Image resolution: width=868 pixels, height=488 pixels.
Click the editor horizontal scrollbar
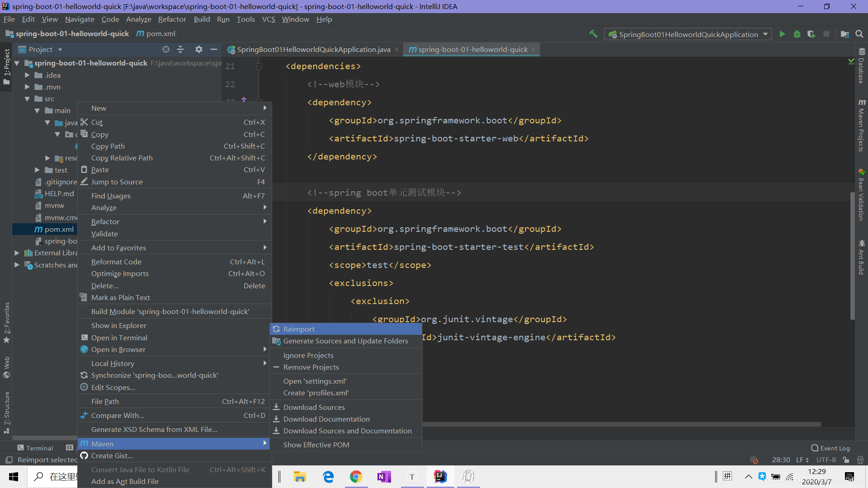pyautogui.click(x=622, y=424)
